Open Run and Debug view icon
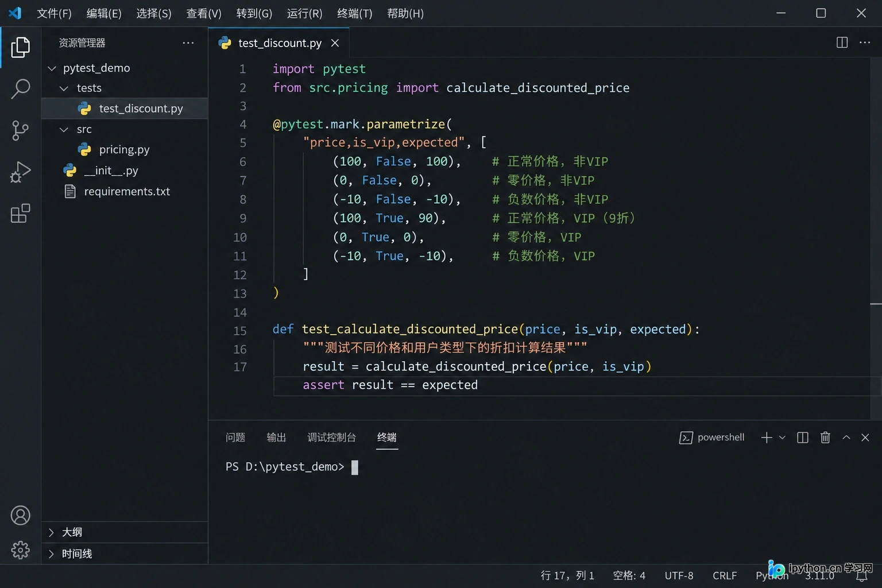The height and width of the screenshot is (588, 882). (20, 172)
